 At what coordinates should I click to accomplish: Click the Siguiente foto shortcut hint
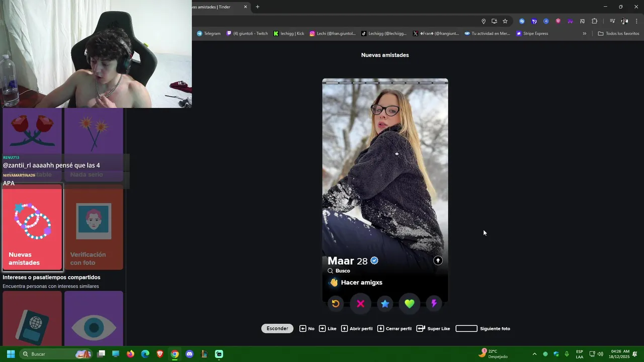tap(483, 328)
